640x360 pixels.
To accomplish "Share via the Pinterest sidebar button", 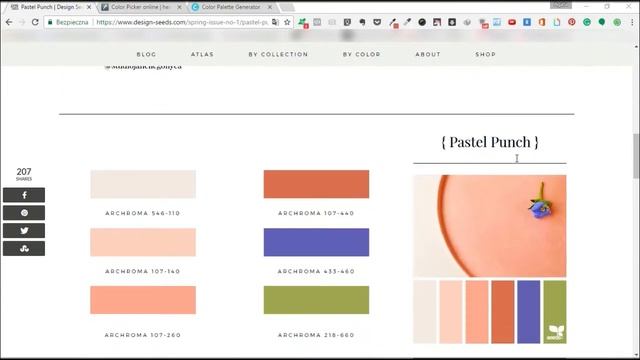I will pyautogui.click(x=24, y=213).
